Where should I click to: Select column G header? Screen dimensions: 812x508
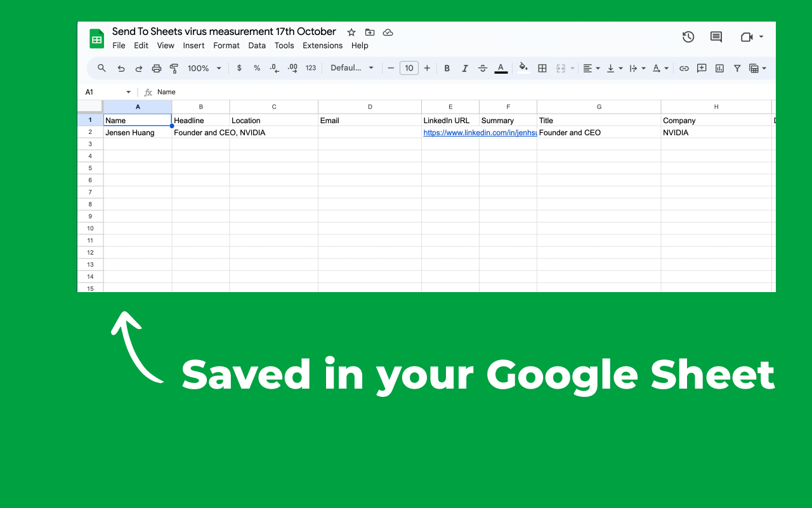[x=599, y=107]
